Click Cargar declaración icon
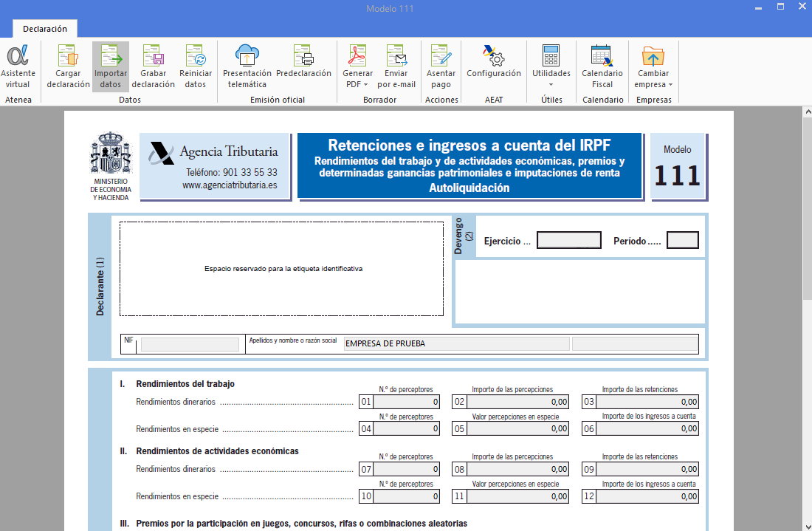Viewport: 812px width, 531px height. (x=69, y=65)
